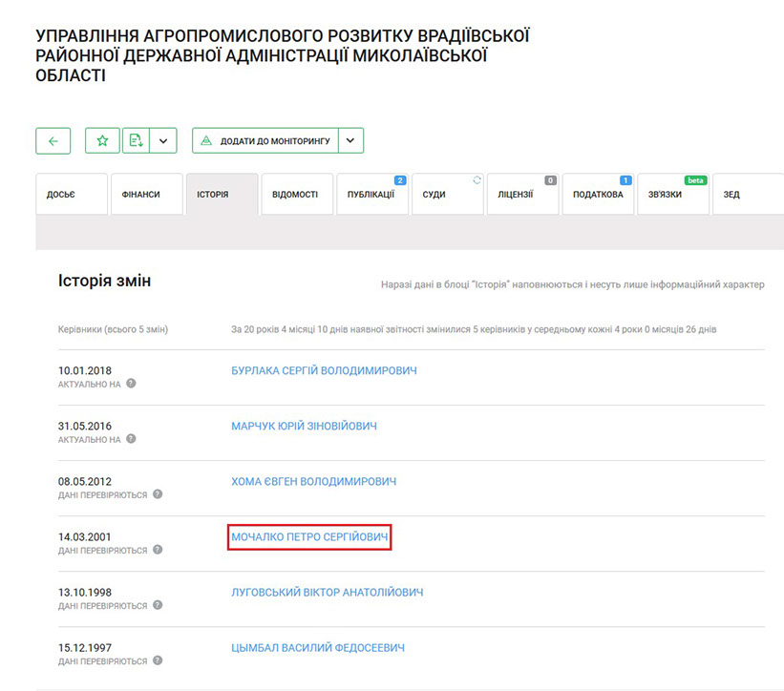Viewport: 784px width, 691px height.
Task: Open link Цимбал Василий Федосеевич
Action: 317,648
